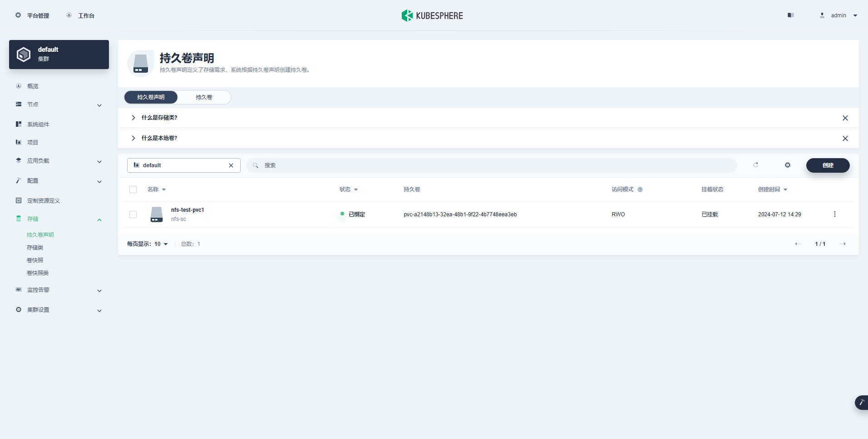Show 访问模式 help tooltip icon

click(x=640, y=190)
